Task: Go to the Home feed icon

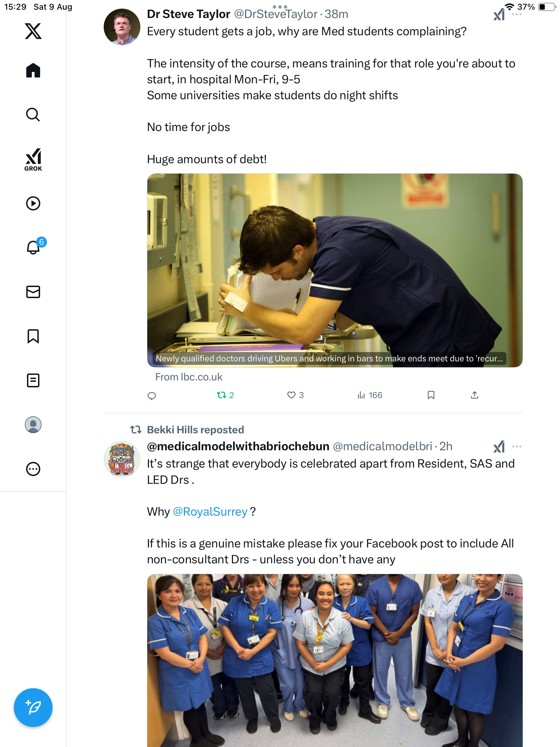Action: tap(33, 71)
